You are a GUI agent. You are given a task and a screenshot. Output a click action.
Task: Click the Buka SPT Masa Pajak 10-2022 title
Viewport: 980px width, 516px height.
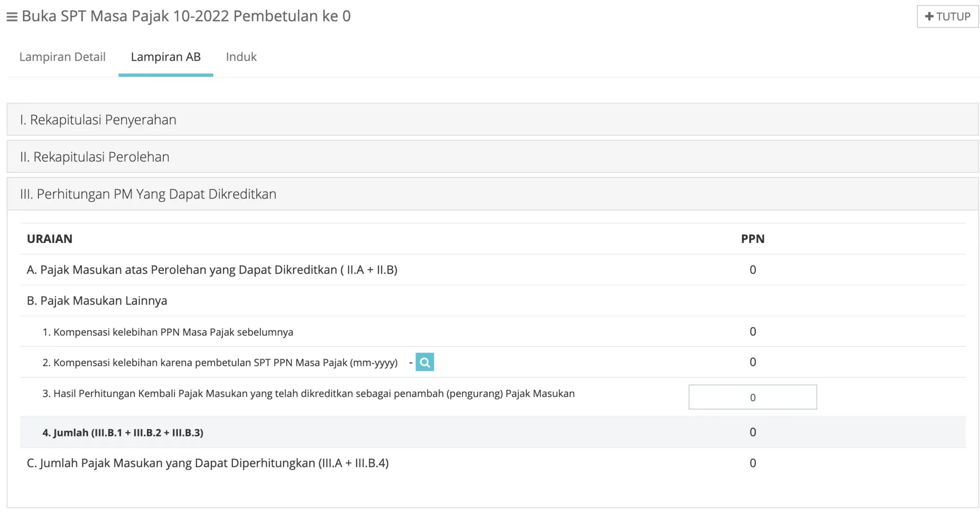coord(186,16)
